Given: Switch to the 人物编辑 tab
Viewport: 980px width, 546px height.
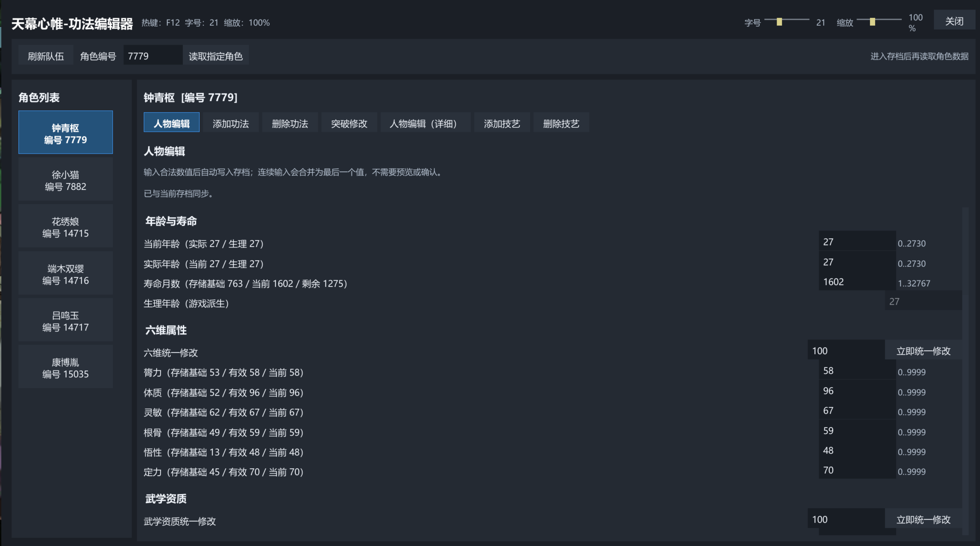Looking at the screenshot, I should [x=172, y=122].
